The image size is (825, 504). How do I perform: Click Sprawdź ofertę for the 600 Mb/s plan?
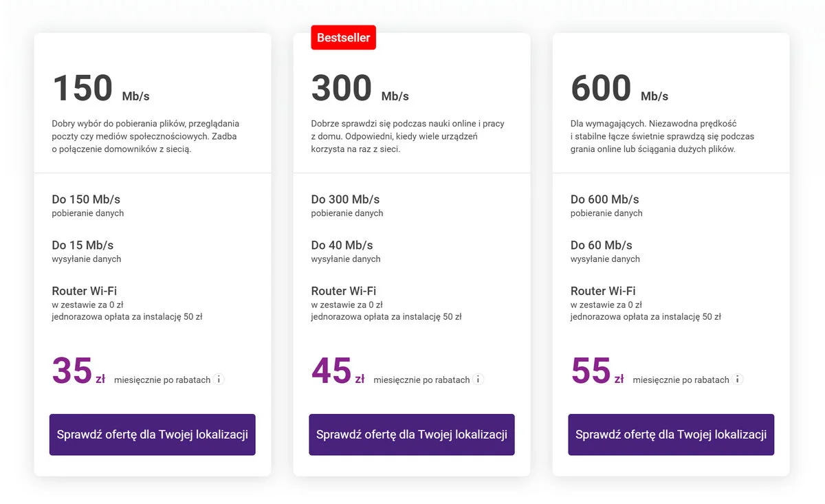(x=670, y=435)
